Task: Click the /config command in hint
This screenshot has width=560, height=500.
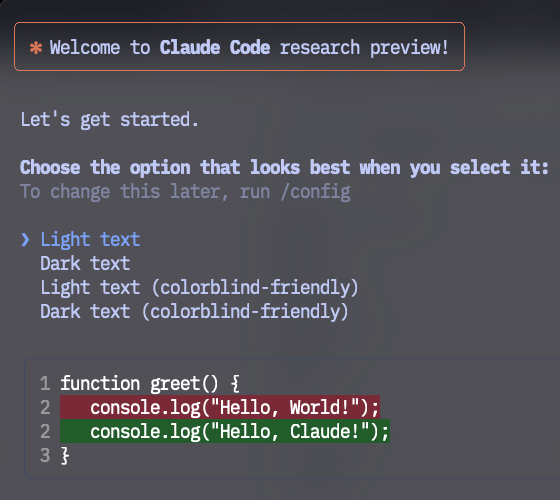Action: tap(315, 192)
